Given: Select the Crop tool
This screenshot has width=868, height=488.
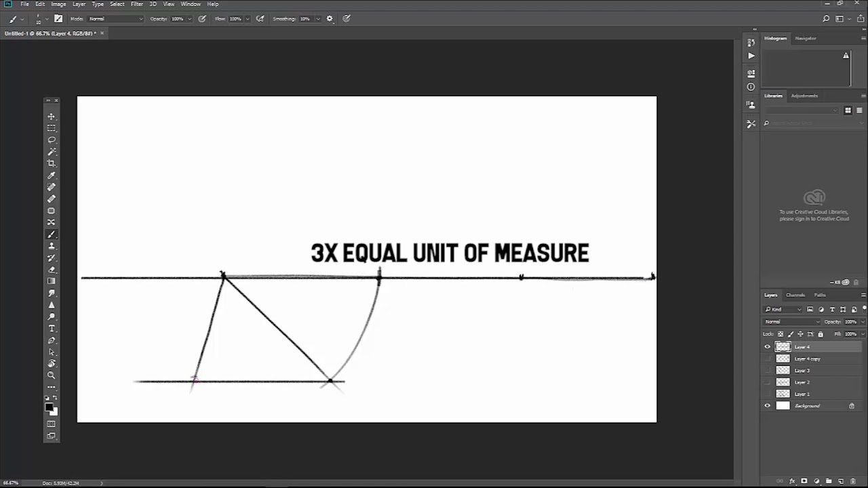Looking at the screenshot, I should click(x=52, y=163).
